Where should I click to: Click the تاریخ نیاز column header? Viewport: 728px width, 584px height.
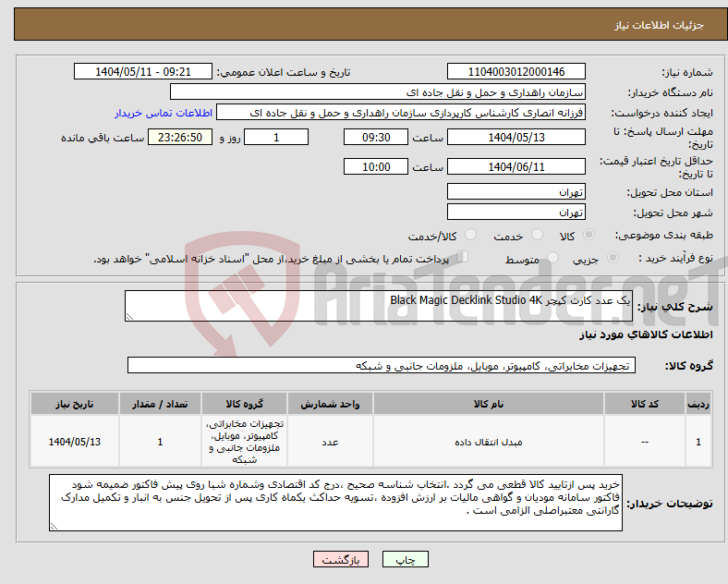75,404
